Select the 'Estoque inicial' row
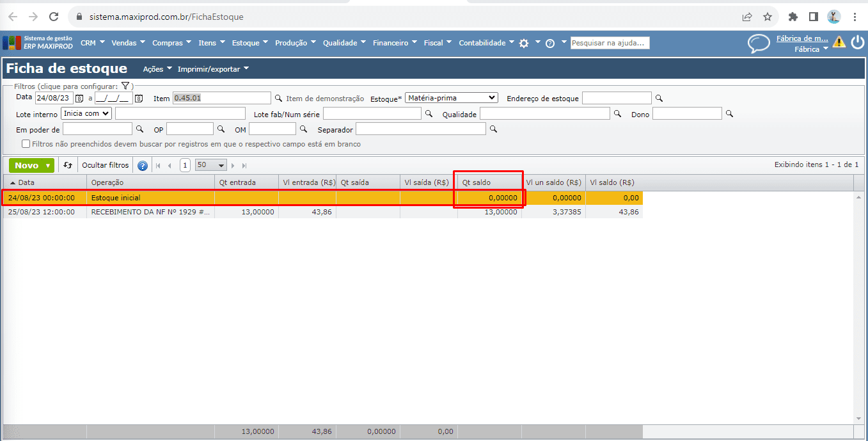This screenshot has height=441, width=868. point(323,198)
